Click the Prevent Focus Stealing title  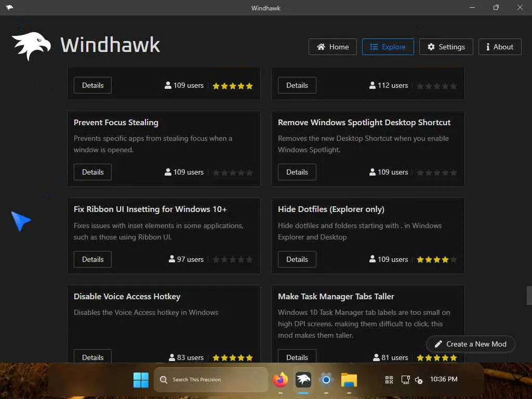(116, 123)
